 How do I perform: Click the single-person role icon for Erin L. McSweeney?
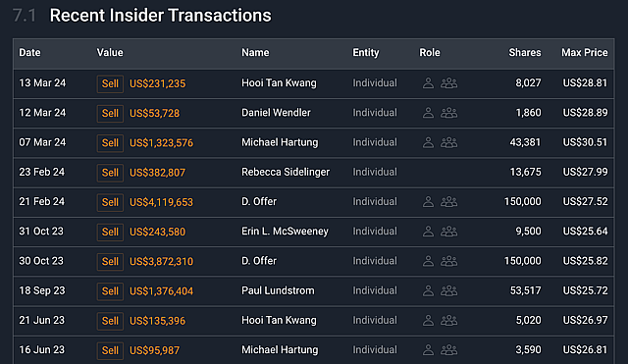coord(428,231)
